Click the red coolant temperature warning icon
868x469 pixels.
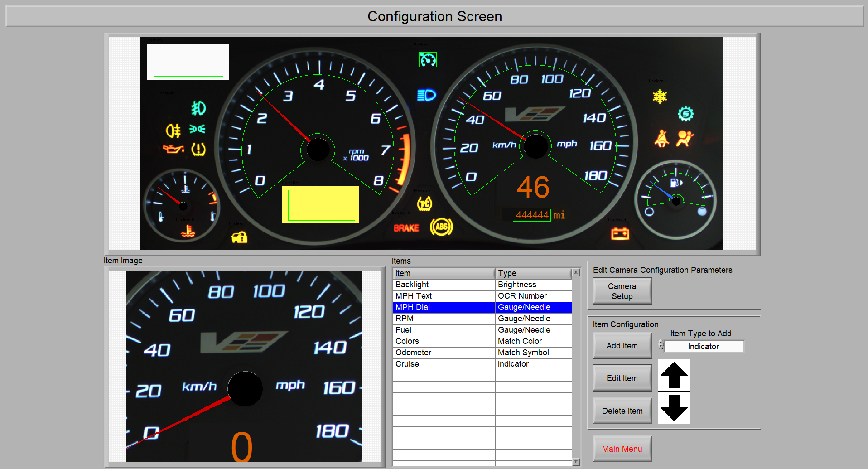click(x=188, y=232)
